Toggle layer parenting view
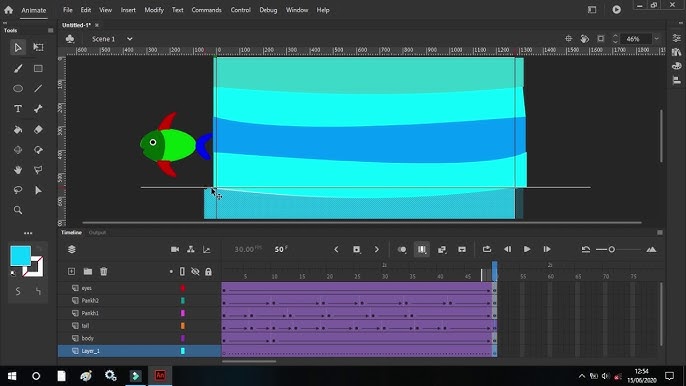This screenshot has height=386, width=686. coord(191,249)
